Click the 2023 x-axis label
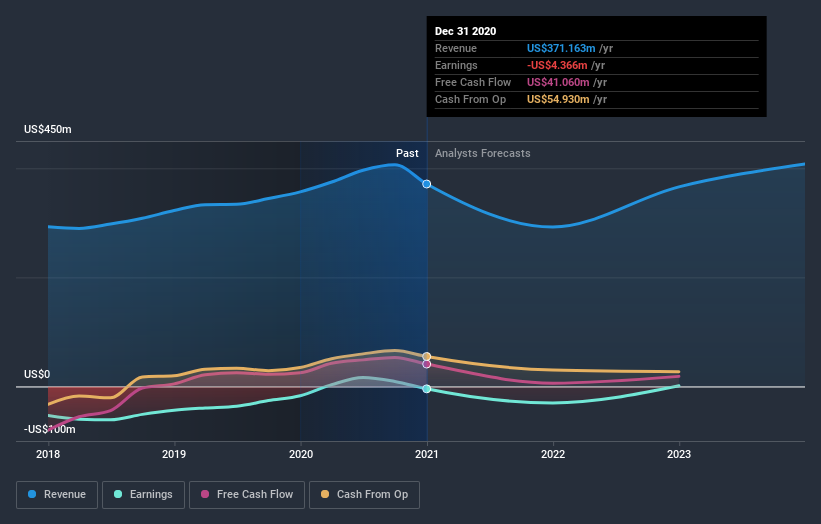Screen dimensions: 821x524 coord(679,454)
